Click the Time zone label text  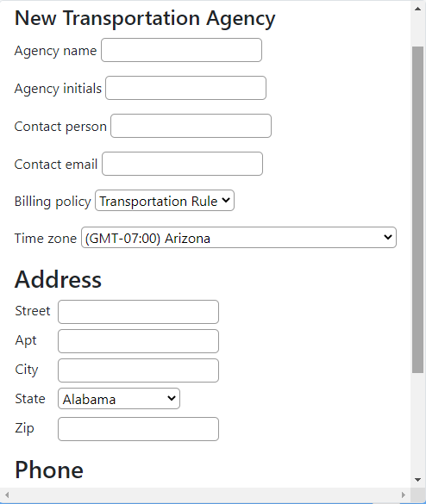[46, 239]
